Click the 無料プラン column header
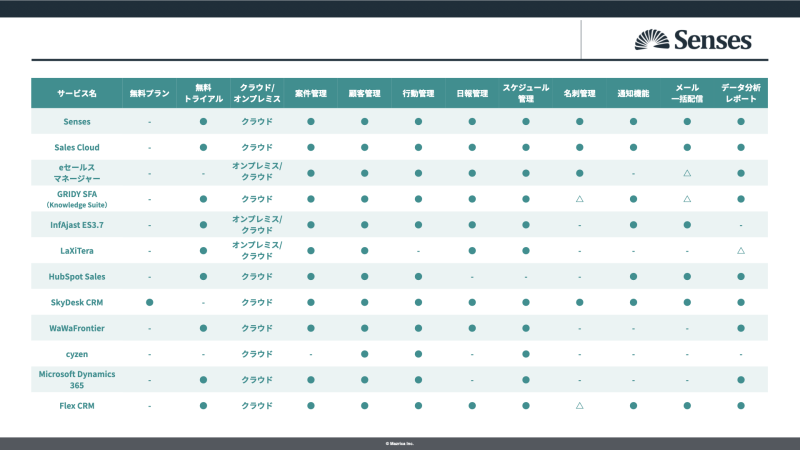This screenshot has width=800, height=450. [x=149, y=93]
